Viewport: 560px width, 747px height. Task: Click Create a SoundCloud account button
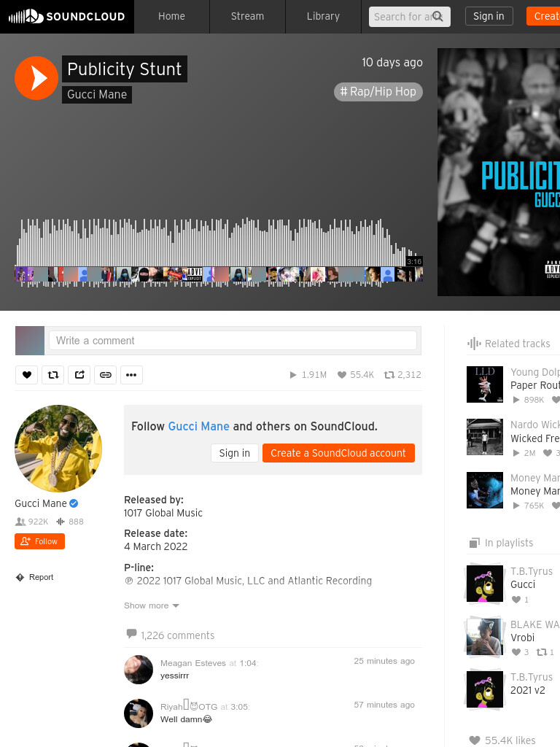(x=338, y=453)
